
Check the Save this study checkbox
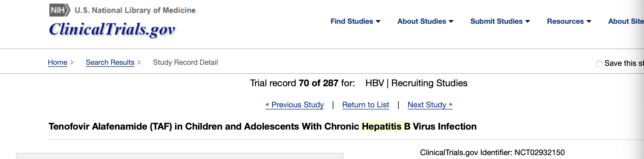click(x=599, y=64)
